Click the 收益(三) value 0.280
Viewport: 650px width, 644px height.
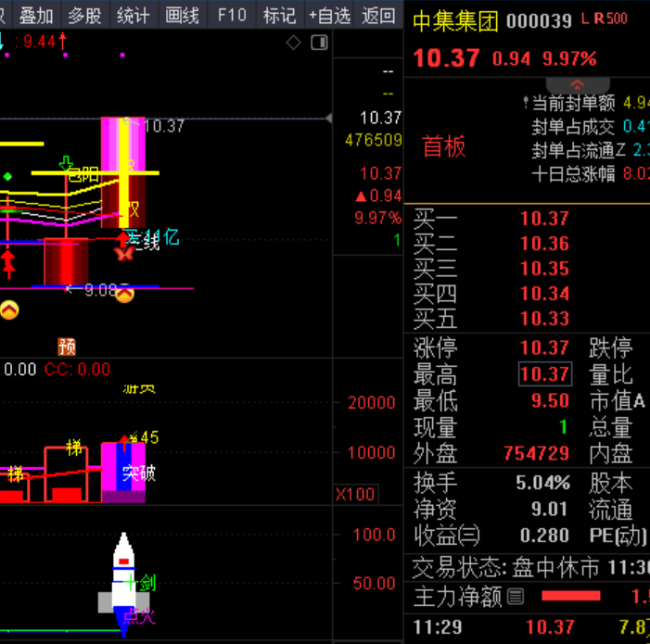[544, 536]
